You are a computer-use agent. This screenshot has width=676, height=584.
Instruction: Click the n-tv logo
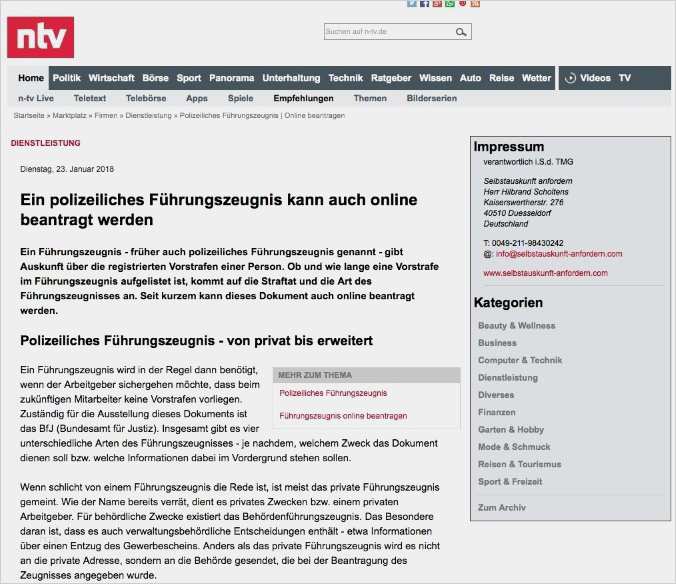pyautogui.click(x=40, y=37)
